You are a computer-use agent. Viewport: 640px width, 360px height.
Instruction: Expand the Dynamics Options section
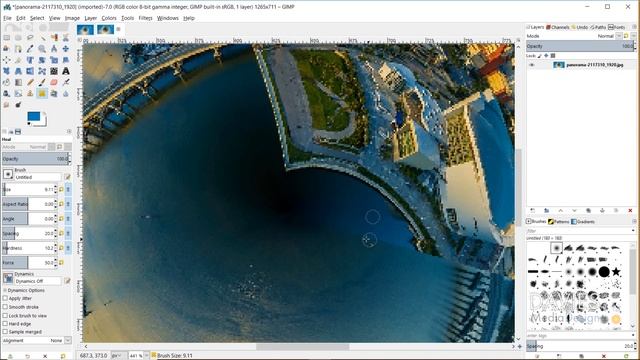(x=5, y=290)
